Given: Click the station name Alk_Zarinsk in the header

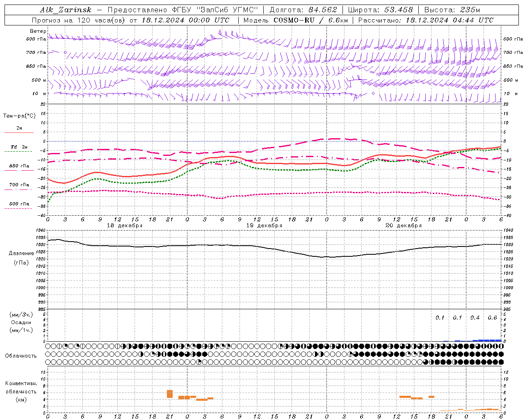Looking at the screenshot, I should [x=66, y=10].
